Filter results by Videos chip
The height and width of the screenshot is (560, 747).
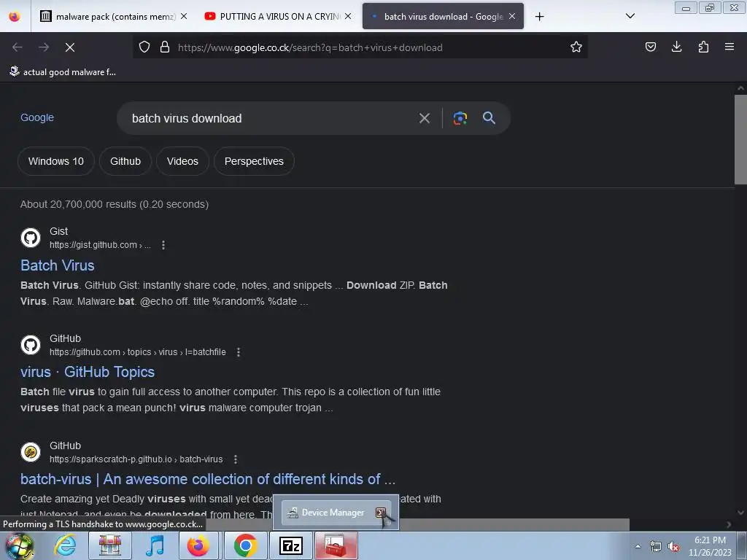(x=182, y=161)
